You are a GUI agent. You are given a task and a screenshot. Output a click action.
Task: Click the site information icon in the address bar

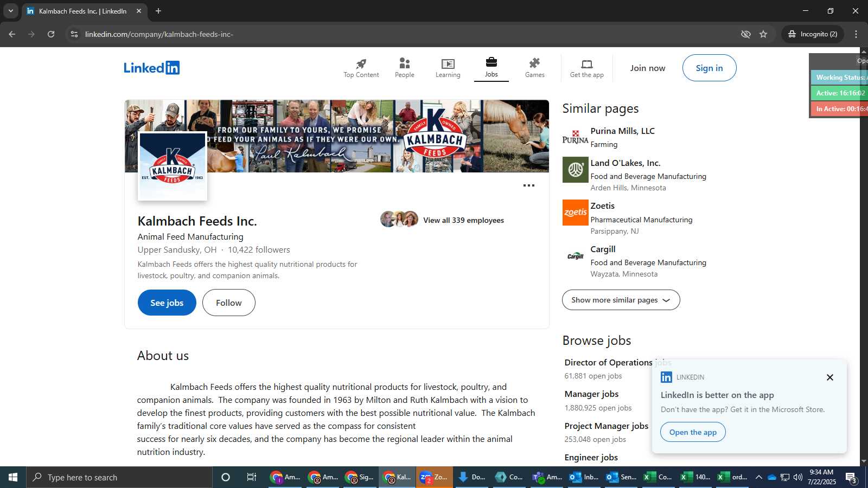pyautogui.click(x=74, y=34)
